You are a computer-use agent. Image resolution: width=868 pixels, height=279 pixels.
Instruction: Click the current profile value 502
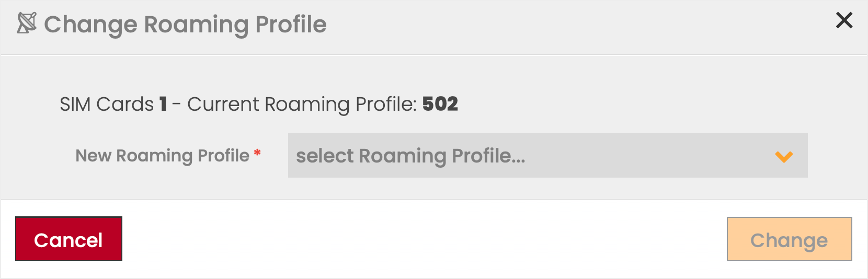[440, 104]
